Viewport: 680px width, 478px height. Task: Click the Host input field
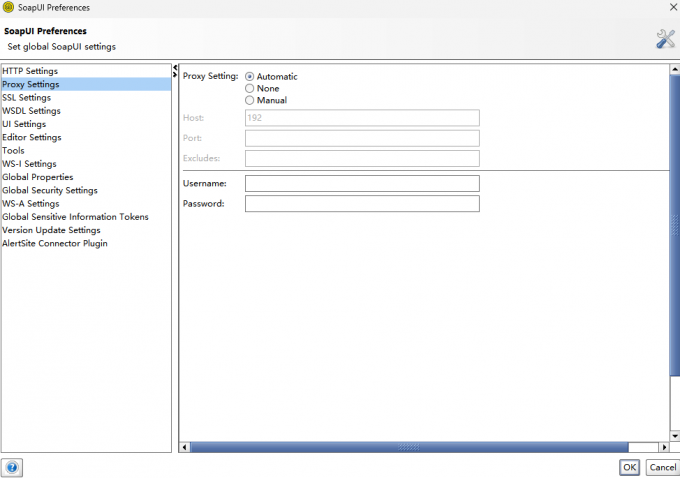(362, 118)
